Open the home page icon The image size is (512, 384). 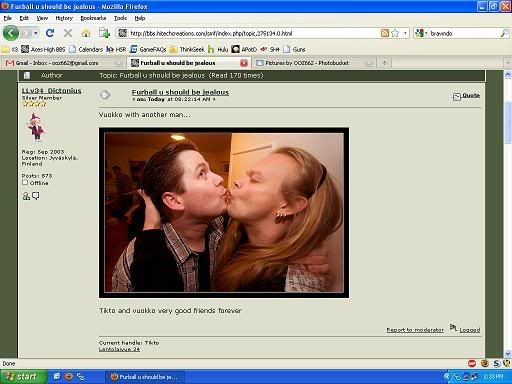coord(86,33)
